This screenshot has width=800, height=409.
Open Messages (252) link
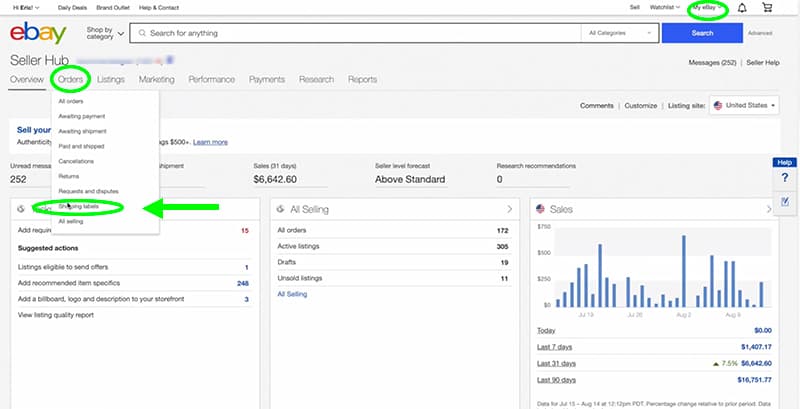712,63
